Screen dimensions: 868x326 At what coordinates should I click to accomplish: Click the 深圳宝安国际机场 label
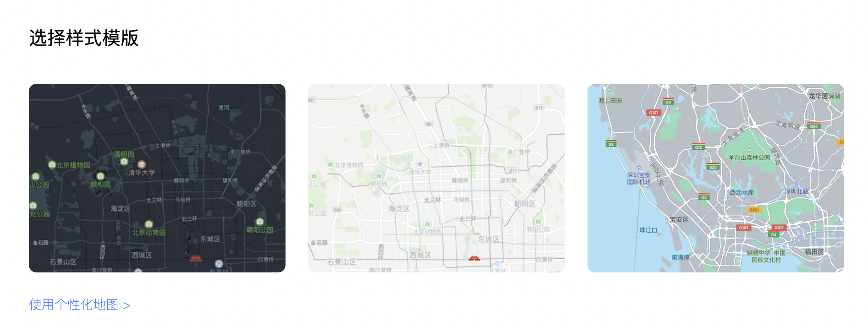point(639,179)
